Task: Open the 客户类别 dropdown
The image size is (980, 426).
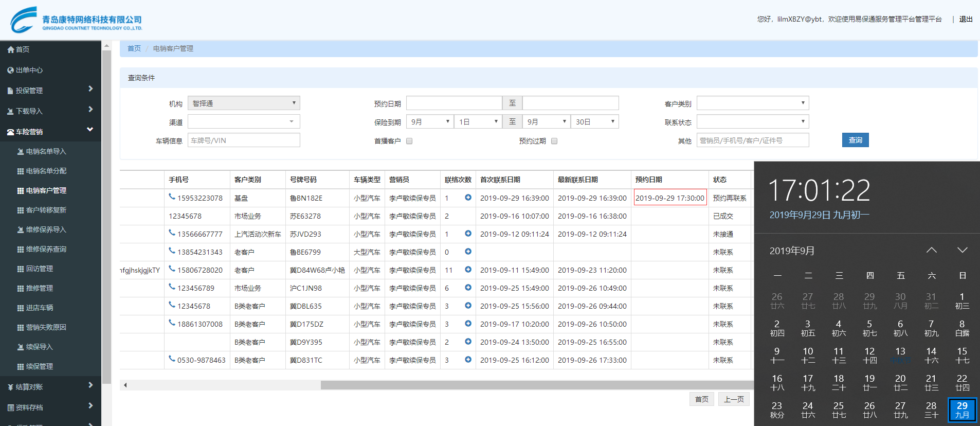Action: pyautogui.click(x=752, y=103)
